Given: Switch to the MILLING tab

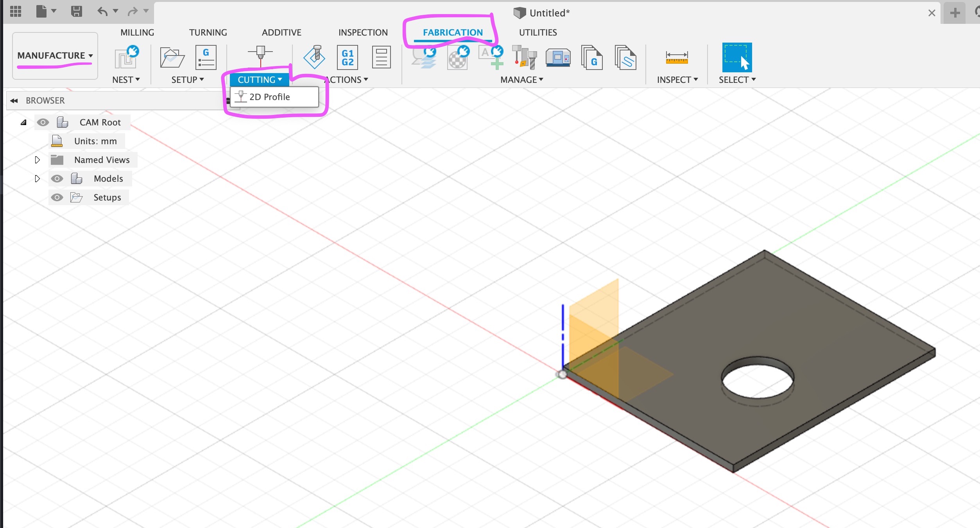Looking at the screenshot, I should point(137,32).
